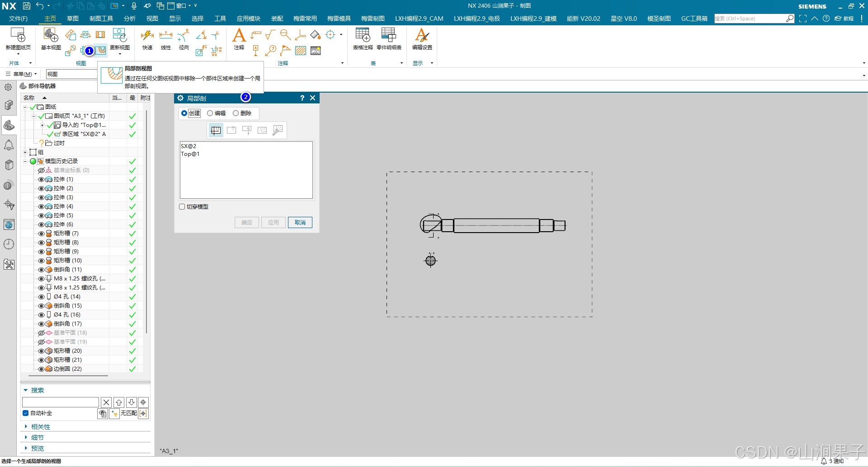Select the surface finish symbol tool

point(270,35)
